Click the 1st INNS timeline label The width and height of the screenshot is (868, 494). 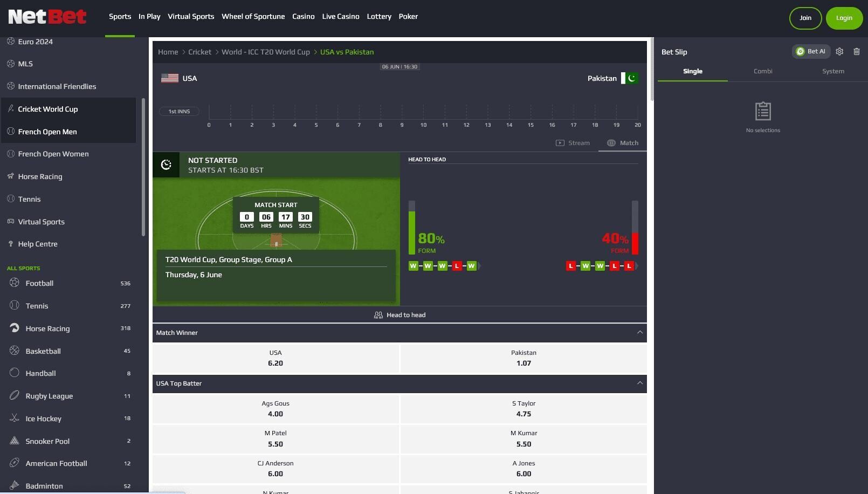click(179, 112)
